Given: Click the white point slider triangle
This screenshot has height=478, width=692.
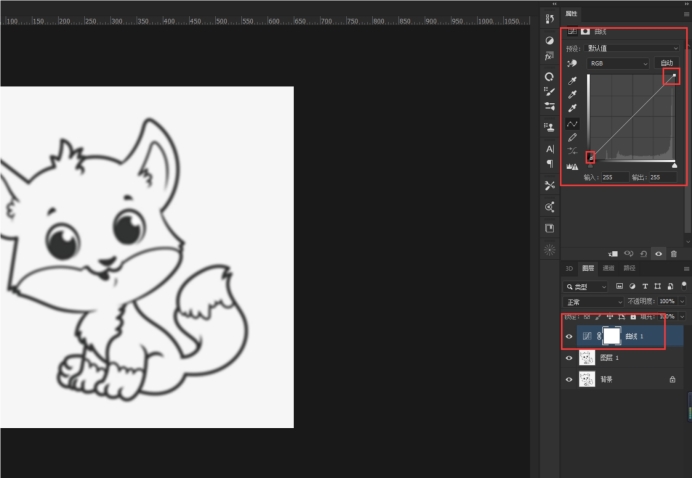Looking at the screenshot, I should tap(674, 166).
